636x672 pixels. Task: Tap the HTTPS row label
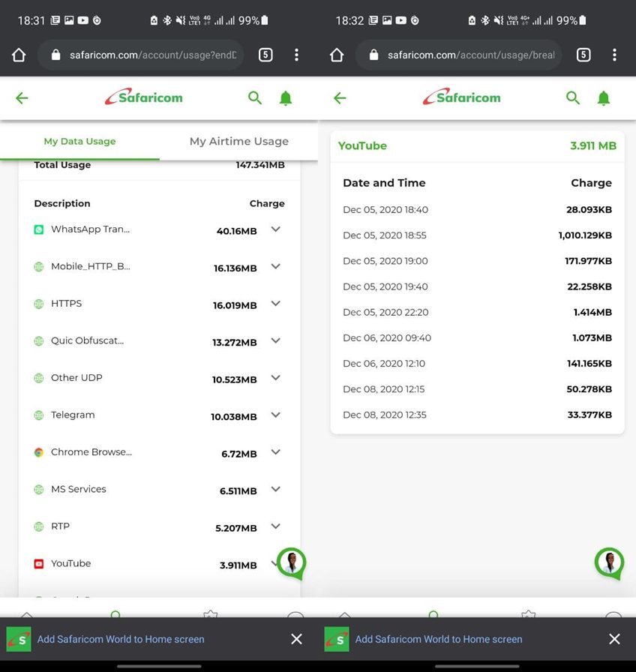(x=67, y=304)
